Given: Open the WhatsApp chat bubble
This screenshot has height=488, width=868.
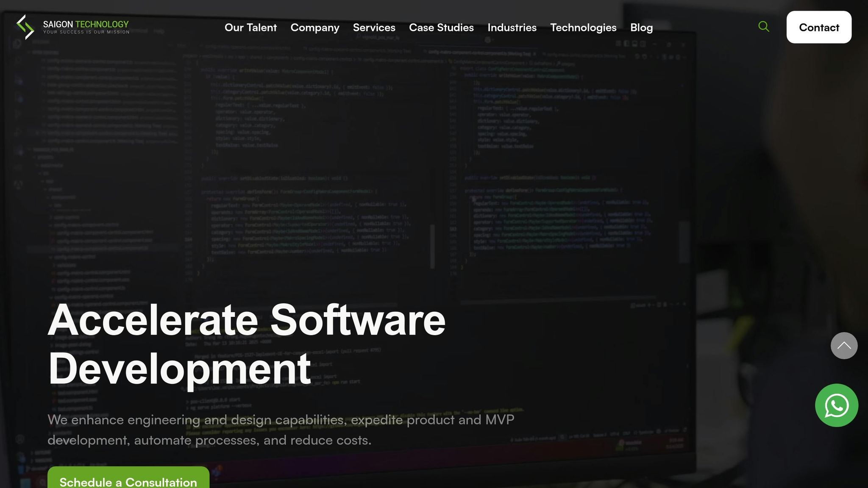Looking at the screenshot, I should [x=836, y=405].
